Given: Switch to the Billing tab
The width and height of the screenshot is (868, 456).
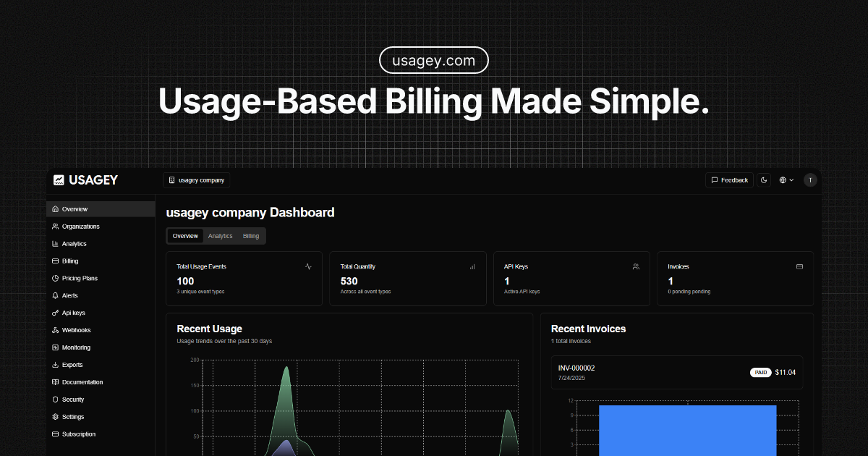Looking at the screenshot, I should [x=250, y=235].
